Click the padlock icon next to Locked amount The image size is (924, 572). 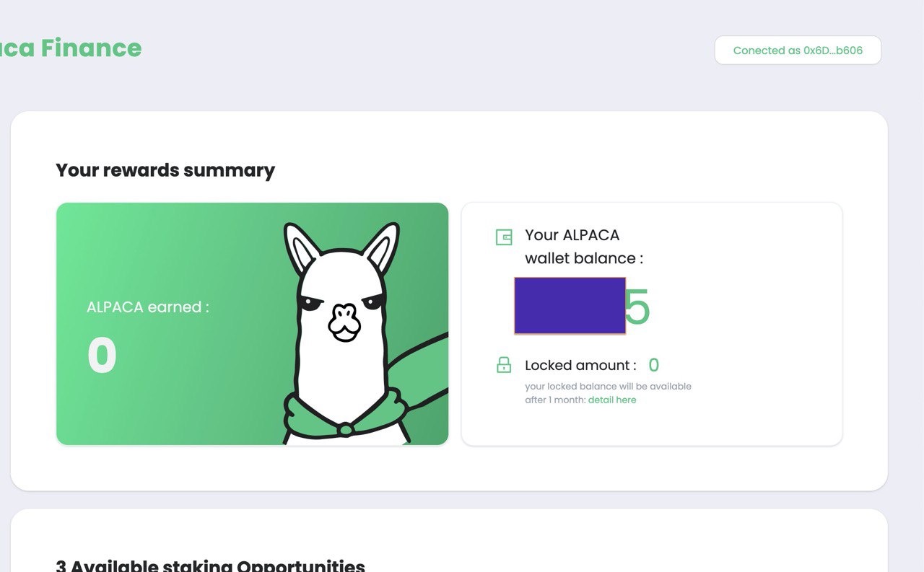click(504, 365)
